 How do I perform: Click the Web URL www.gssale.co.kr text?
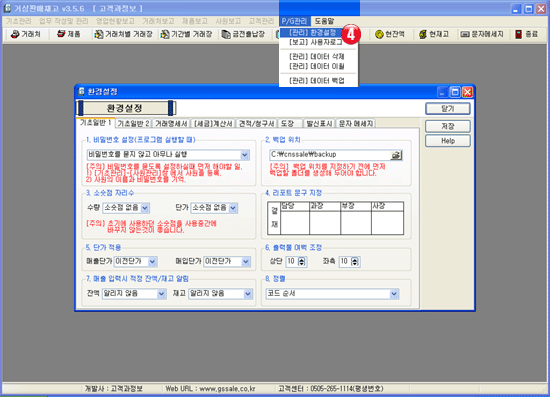click(210, 389)
